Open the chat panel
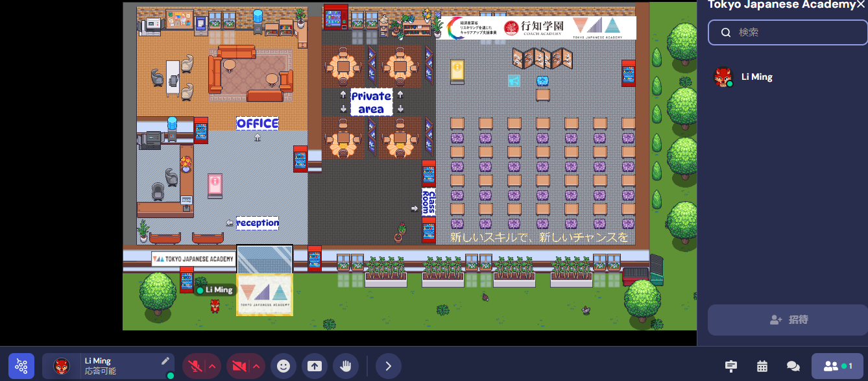 point(793,366)
